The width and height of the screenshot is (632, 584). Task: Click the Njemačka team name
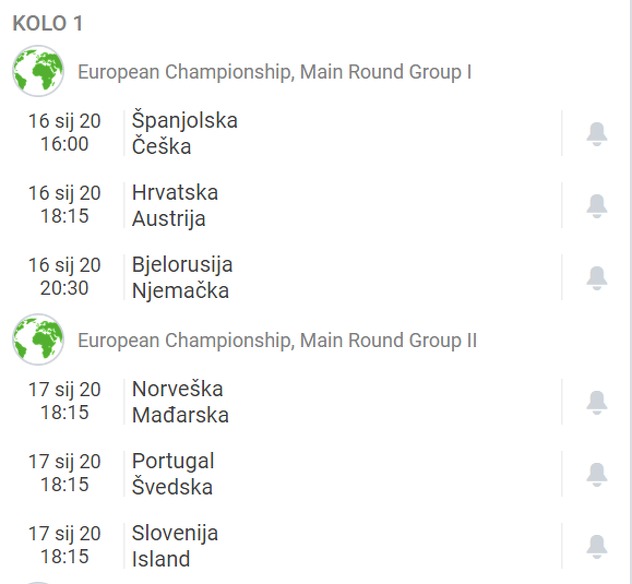(180, 291)
